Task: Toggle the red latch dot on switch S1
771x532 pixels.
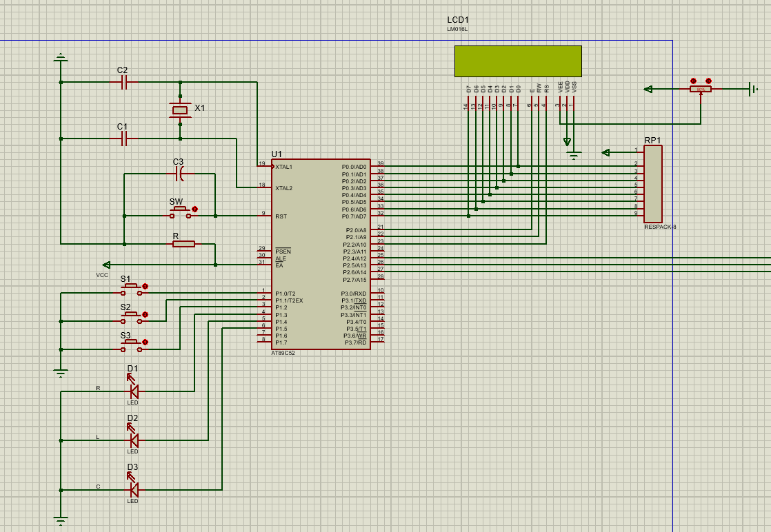Action: (145, 286)
